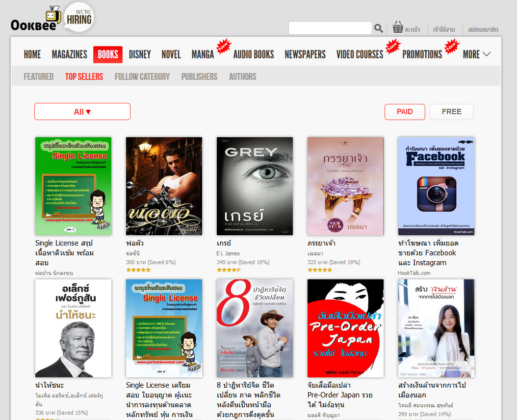517x420 pixels.
Task: Open the green Single License book cover
Action: pyautogui.click(x=73, y=186)
